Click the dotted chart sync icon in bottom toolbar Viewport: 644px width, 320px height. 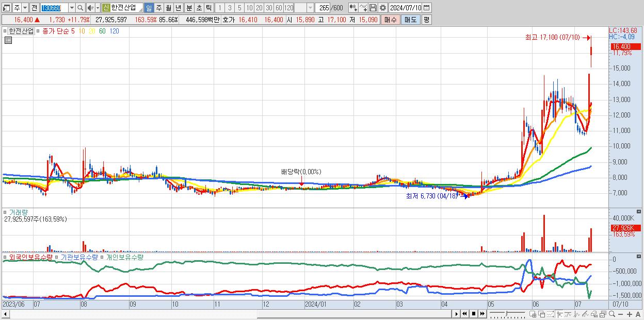tap(550, 314)
